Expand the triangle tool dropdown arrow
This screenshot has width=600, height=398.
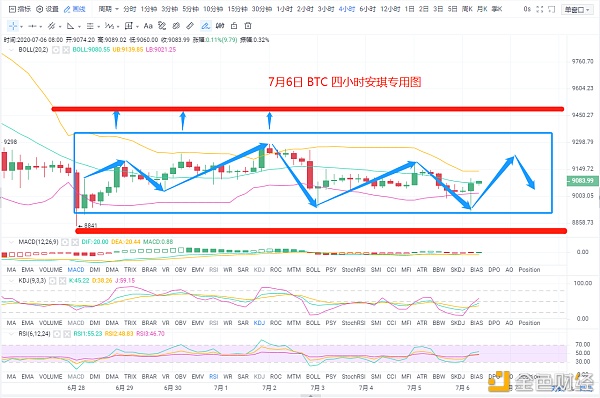[x=79, y=27]
